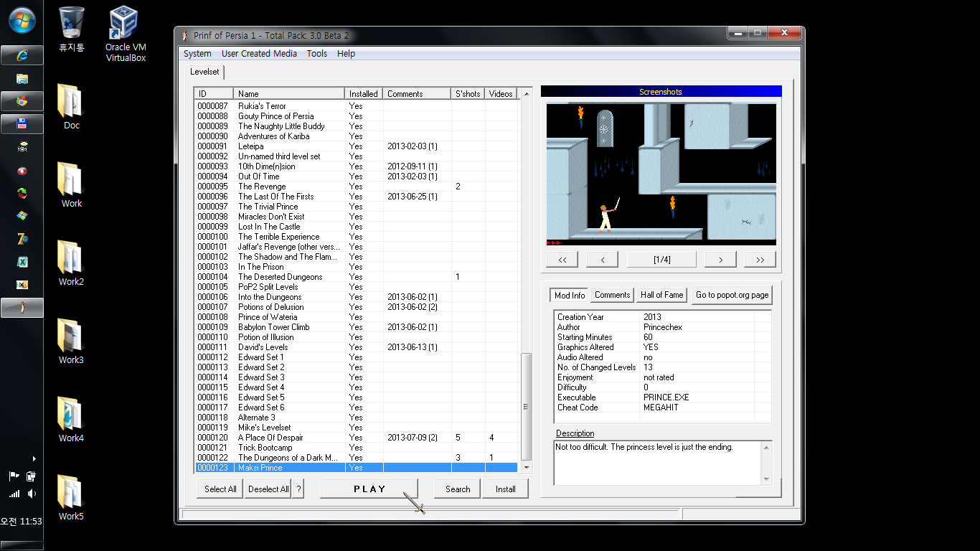
Task: Open the Work4 desktop folder
Action: (x=71, y=419)
